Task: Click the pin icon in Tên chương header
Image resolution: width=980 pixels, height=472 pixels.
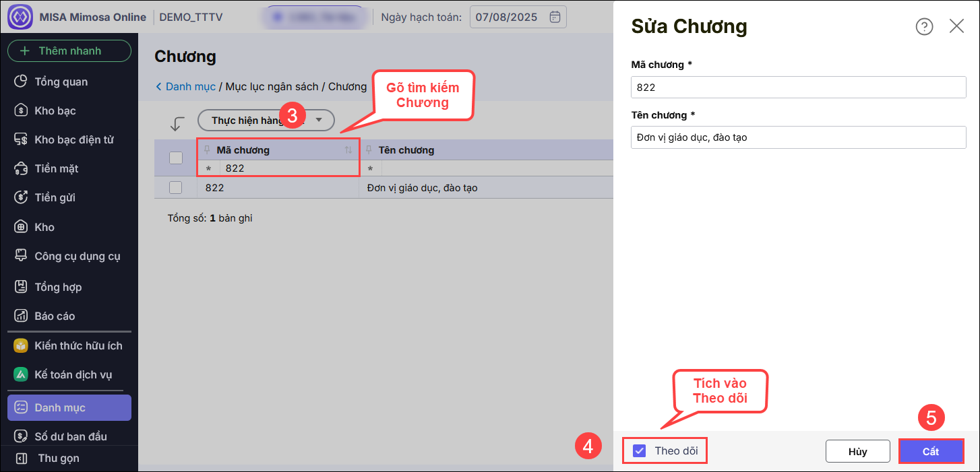Action: click(x=369, y=149)
